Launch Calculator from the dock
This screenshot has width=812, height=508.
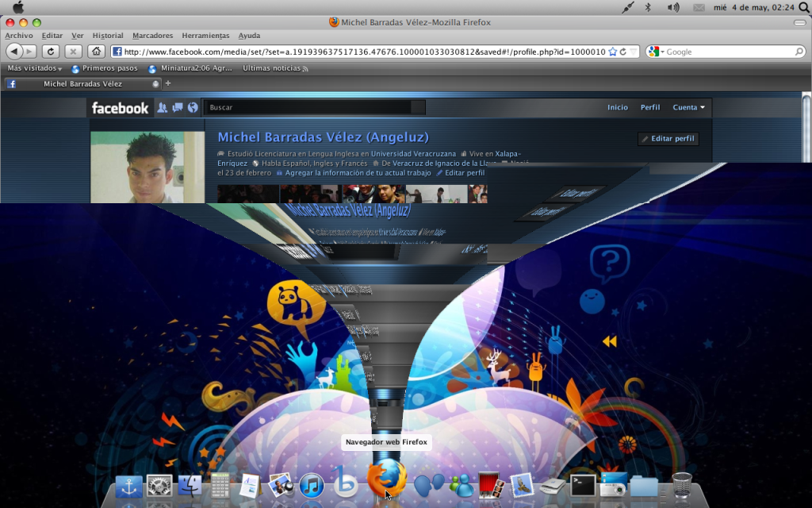click(x=220, y=487)
